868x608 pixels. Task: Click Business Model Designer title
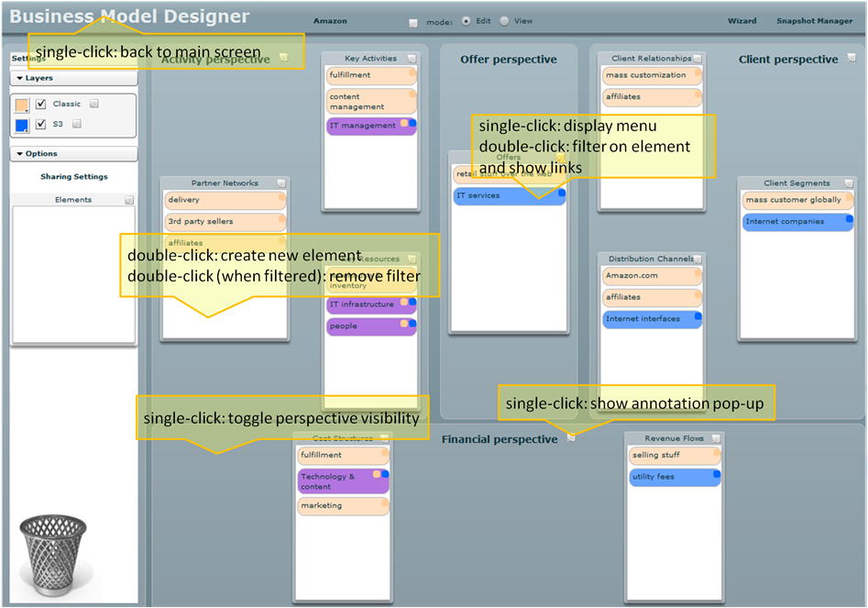(129, 17)
